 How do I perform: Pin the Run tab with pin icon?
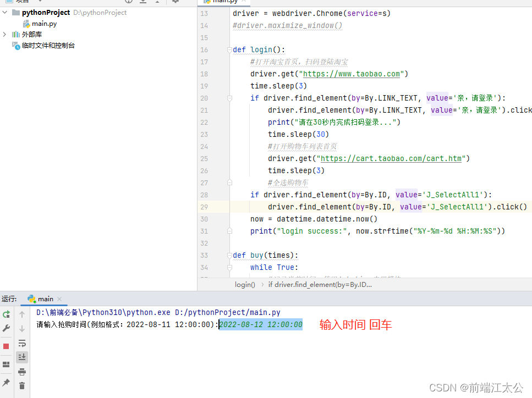click(6, 383)
